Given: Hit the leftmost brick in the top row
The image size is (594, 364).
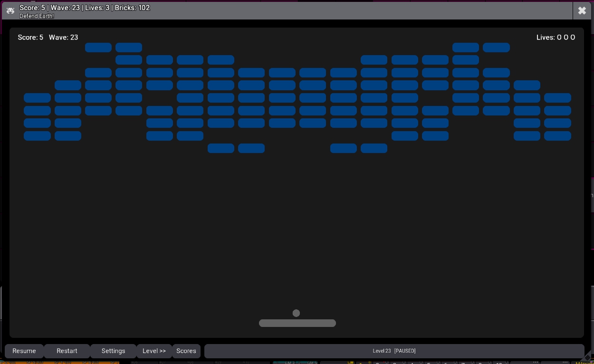Looking at the screenshot, I should pyautogui.click(x=98, y=48).
